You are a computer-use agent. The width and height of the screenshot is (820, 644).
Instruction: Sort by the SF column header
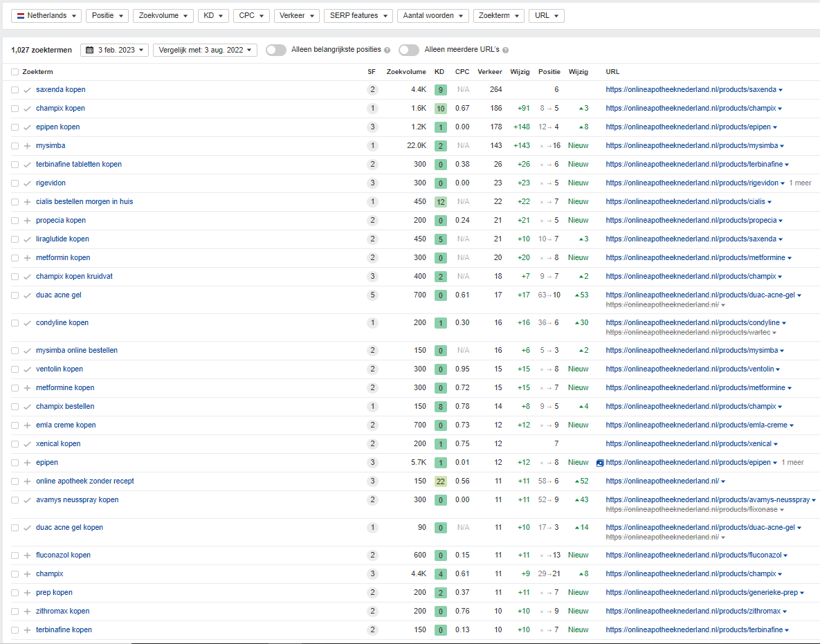click(372, 72)
